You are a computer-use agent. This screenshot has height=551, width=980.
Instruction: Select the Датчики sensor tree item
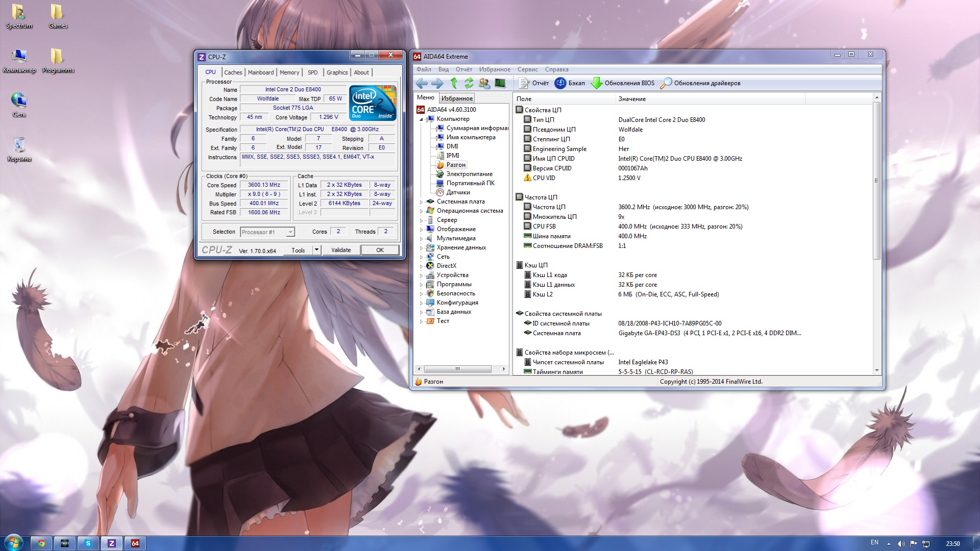click(x=458, y=192)
